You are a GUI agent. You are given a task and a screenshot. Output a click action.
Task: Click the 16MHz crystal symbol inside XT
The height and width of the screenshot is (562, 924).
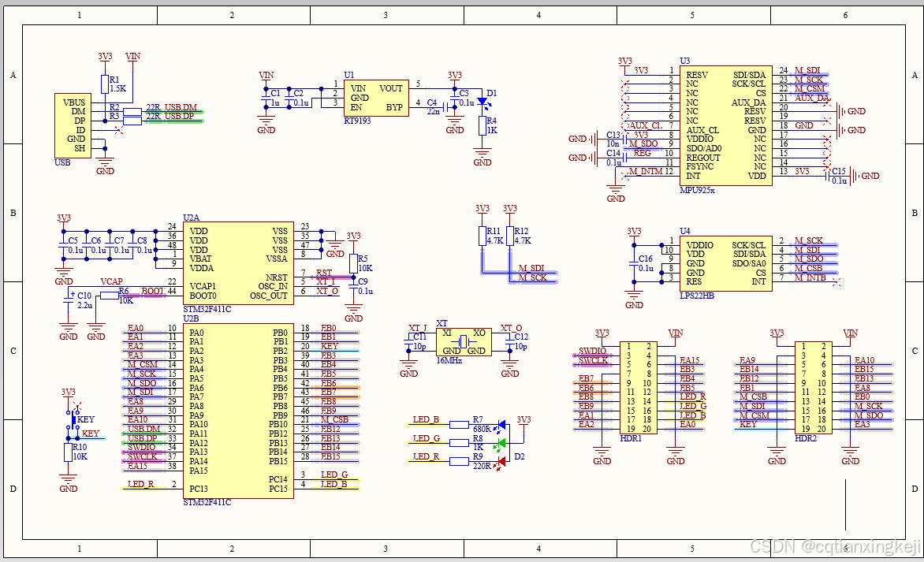point(464,341)
